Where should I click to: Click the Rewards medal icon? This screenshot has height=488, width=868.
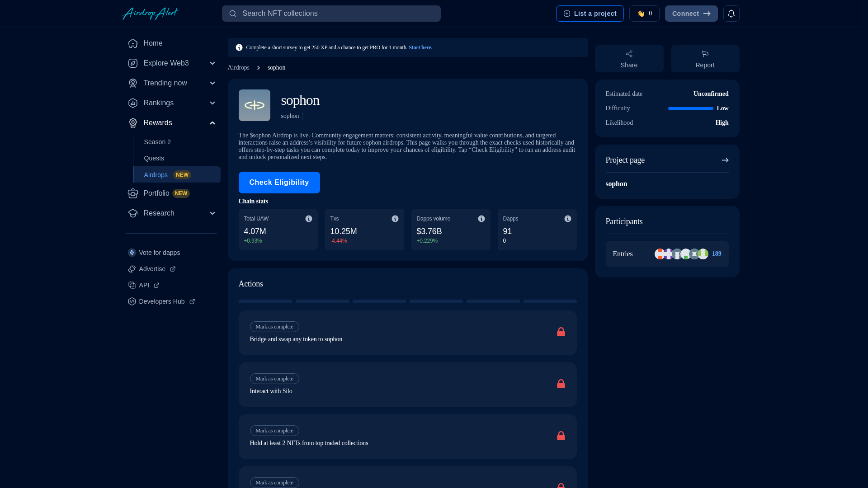click(x=132, y=123)
